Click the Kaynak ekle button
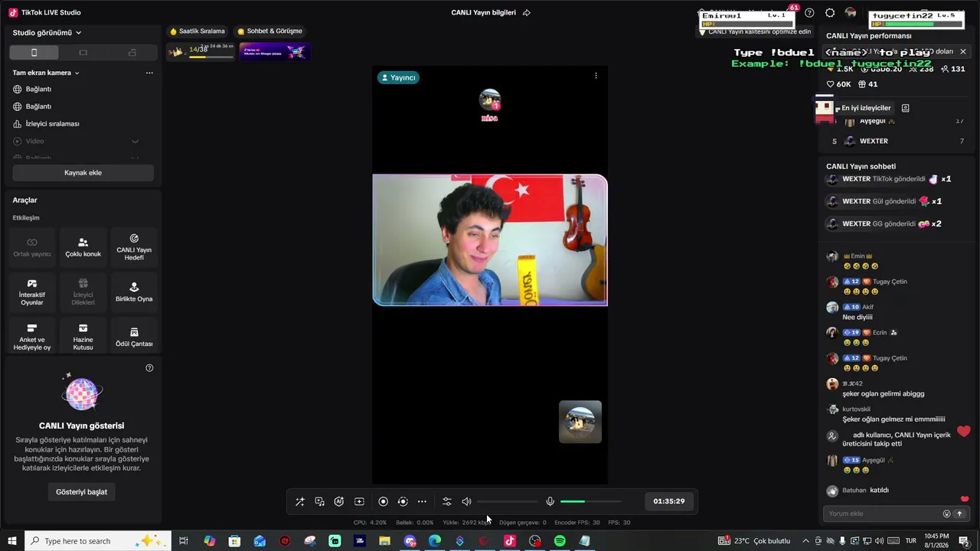This screenshot has width=980, height=551. click(83, 173)
